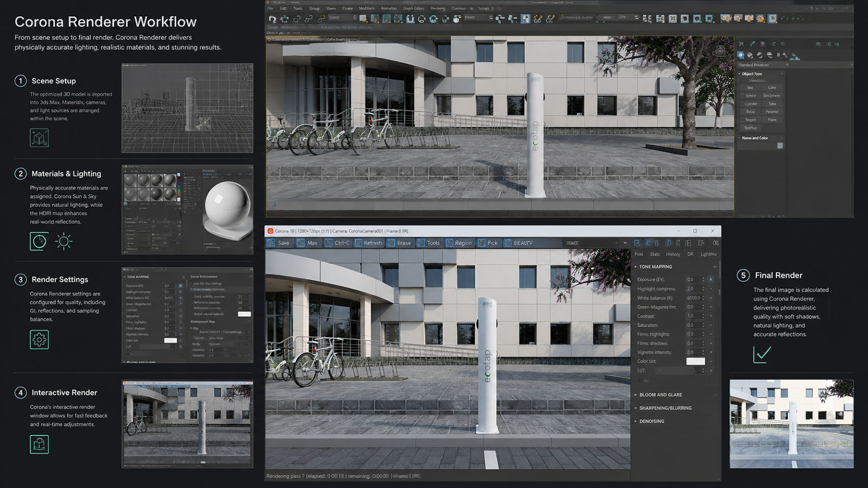Click the Box primitive button

coord(750,87)
